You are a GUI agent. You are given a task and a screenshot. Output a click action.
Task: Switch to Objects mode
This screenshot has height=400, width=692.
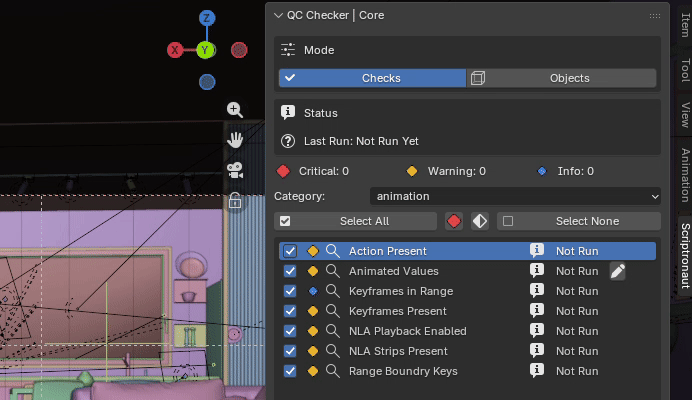561,78
